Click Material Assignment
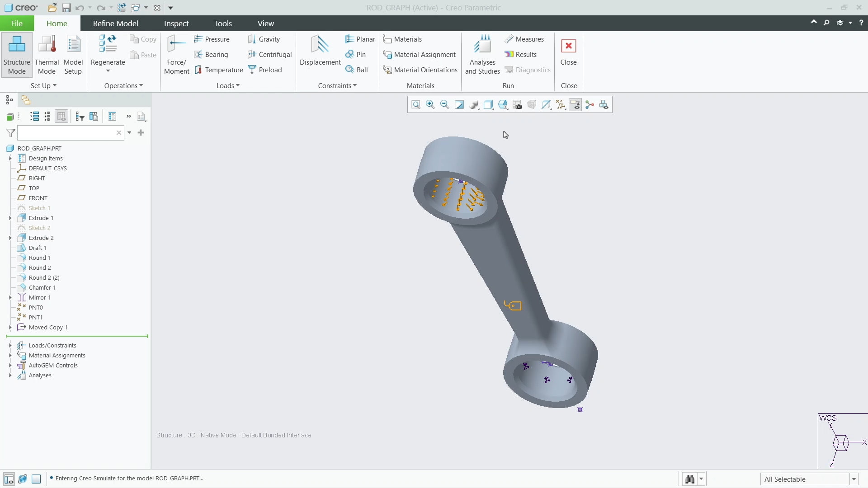This screenshot has width=868, height=488. (x=419, y=55)
